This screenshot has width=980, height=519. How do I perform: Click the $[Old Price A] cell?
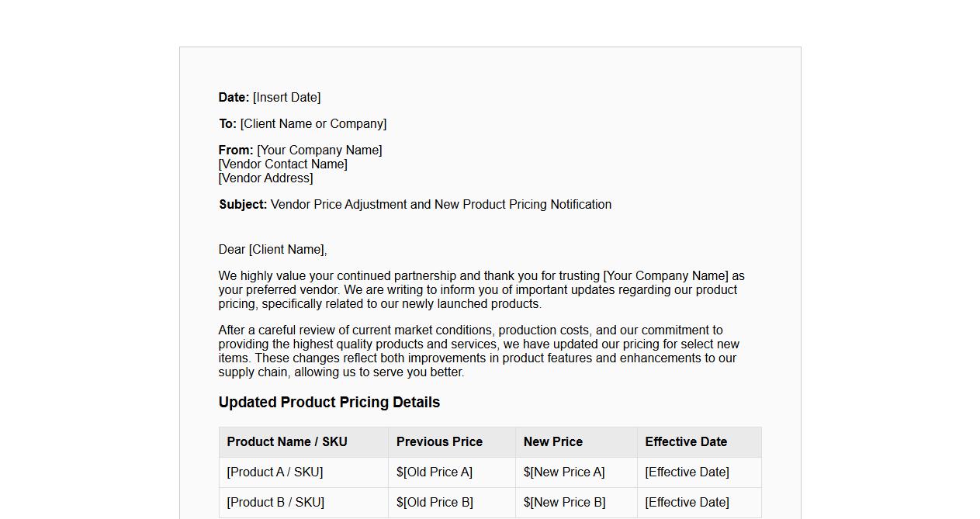pos(434,472)
